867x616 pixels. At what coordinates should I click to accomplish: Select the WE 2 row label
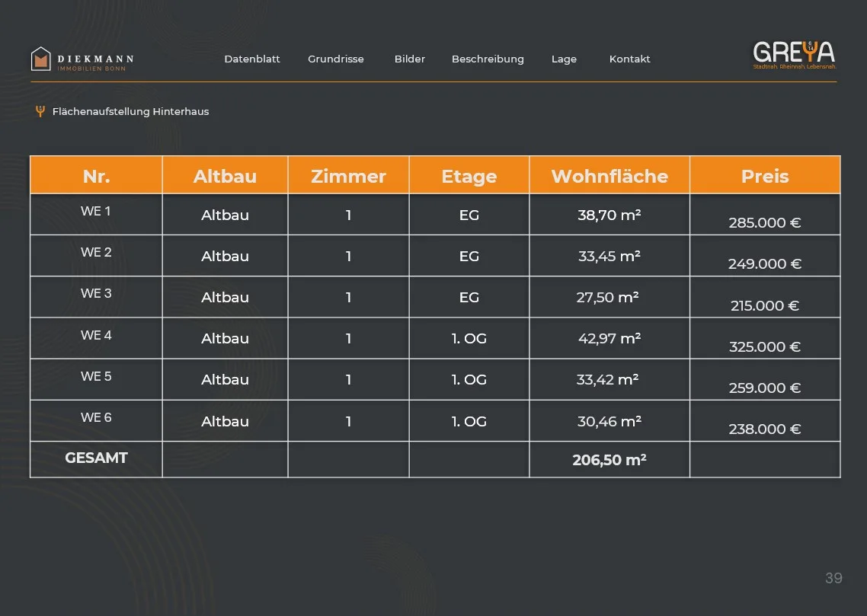(96, 252)
